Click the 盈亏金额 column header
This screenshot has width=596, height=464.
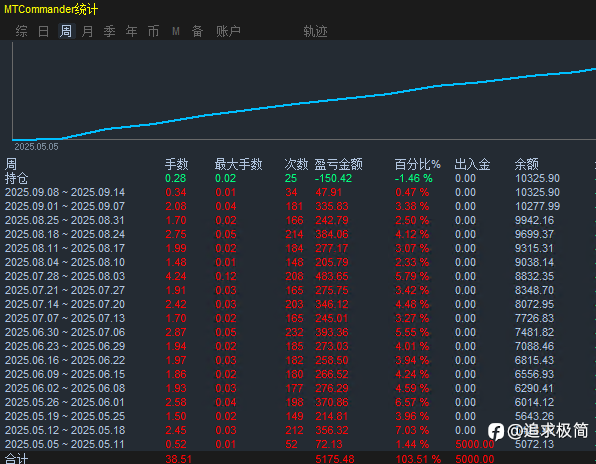click(x=338, y=164)
